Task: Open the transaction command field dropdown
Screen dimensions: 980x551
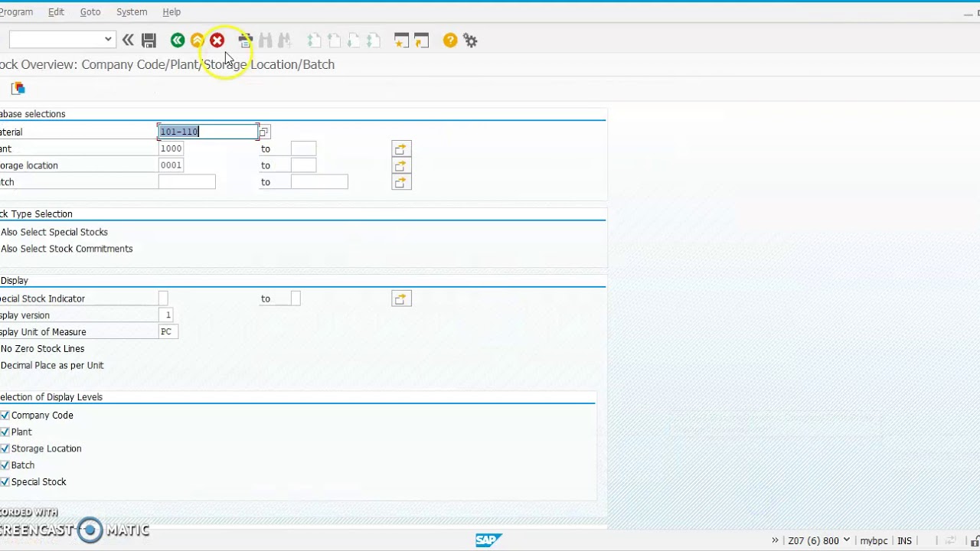Action: (108, 39)
